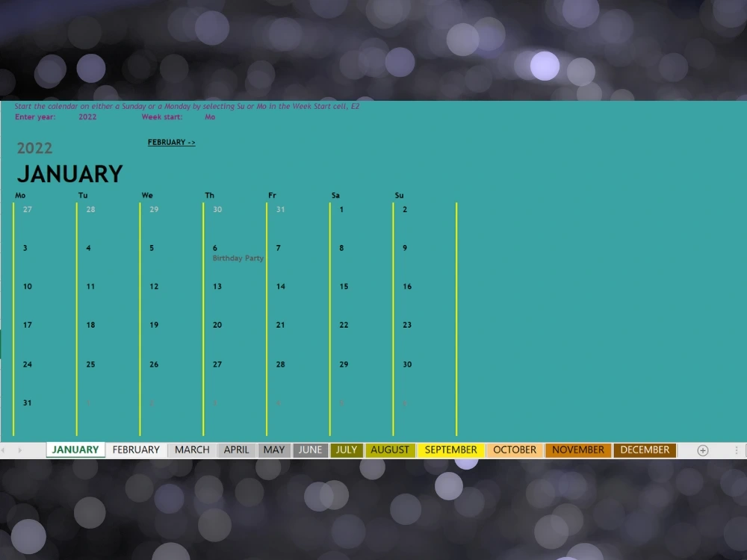Viewport: 747px width, 560px height.
Task: Select date cell 22
Action: pyautogui.click(x=344, y=325)
